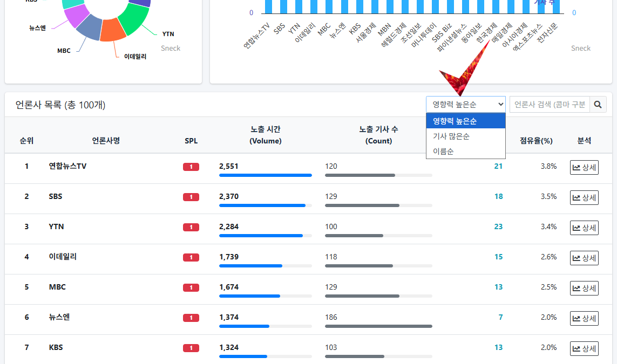Screen dimensions: 617x364
Task: Open 상세 analysis for KBS
Action: point(584,349)
